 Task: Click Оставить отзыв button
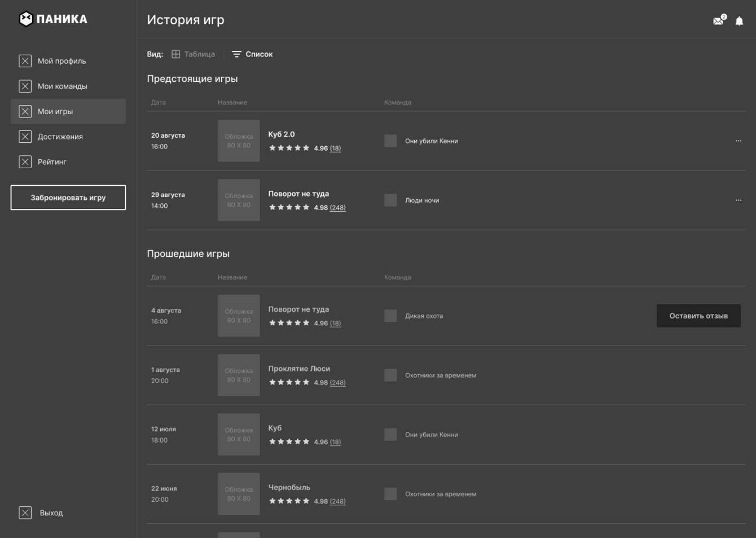pos(698,316)
